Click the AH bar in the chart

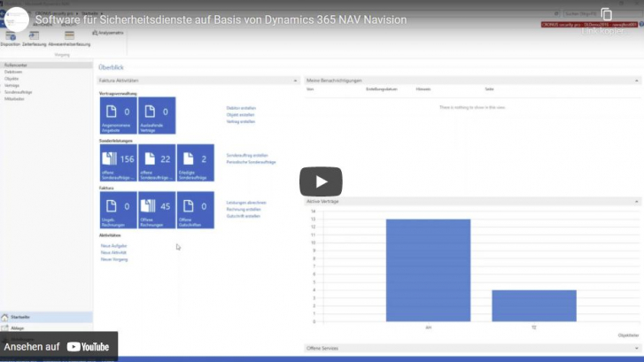click(428, 270)
